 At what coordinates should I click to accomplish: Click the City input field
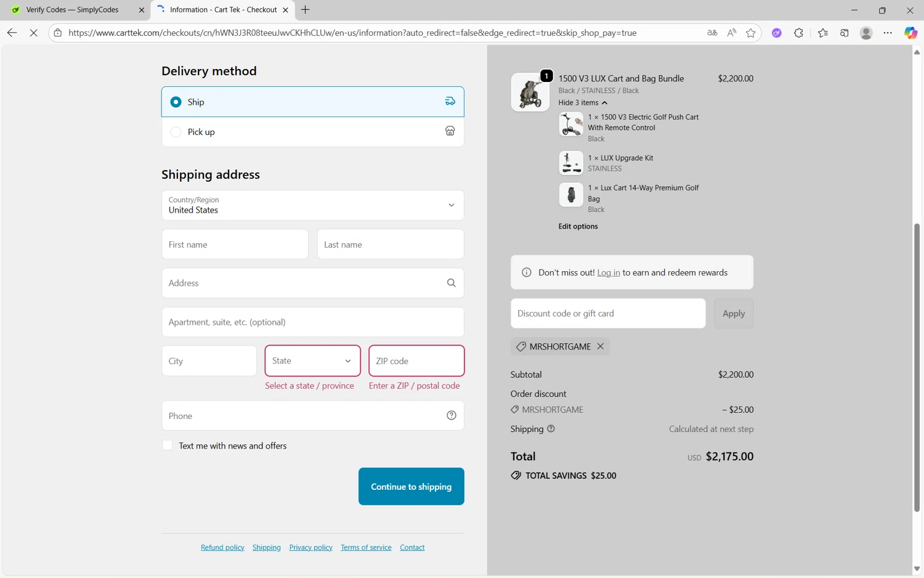pyautogui.click(x=209, y=360)
